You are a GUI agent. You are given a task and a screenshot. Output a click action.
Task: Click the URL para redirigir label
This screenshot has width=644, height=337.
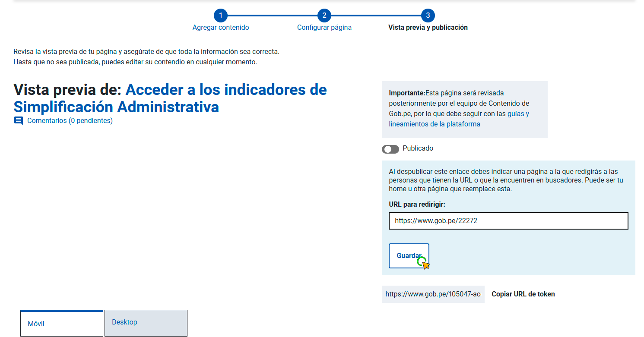pos(417,205)
